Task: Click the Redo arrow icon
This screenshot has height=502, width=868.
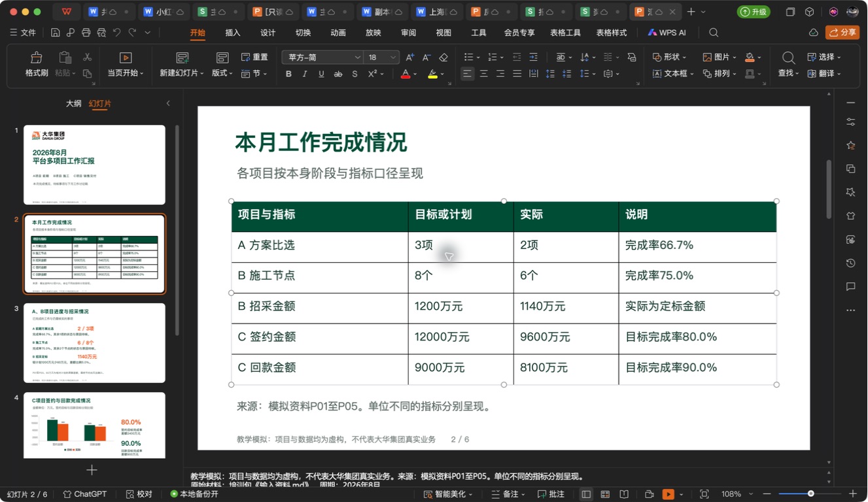Action: (133, 32)
